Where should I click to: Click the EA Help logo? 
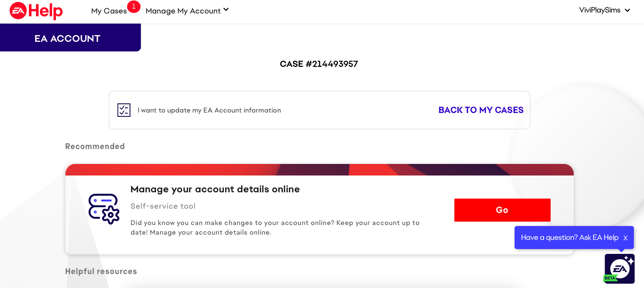pos(36,11)
